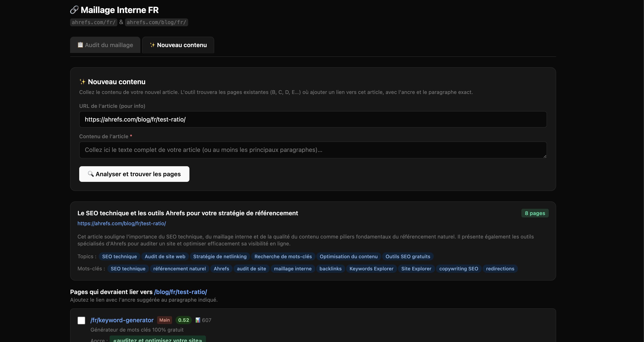Click the copywriting SEO keyword tag
The image size is (644, 342).
click(459, 268)
